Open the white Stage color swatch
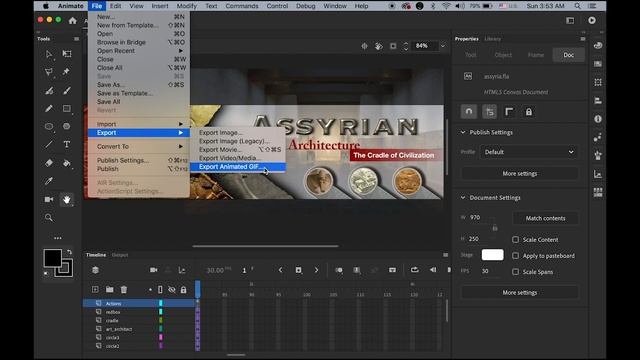The image size is (640, 360). pos(492,255)
